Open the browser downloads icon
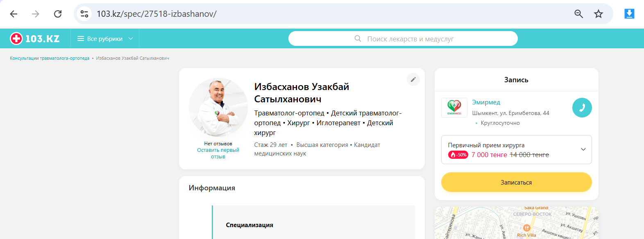644x239 pixels. (629, 14)
